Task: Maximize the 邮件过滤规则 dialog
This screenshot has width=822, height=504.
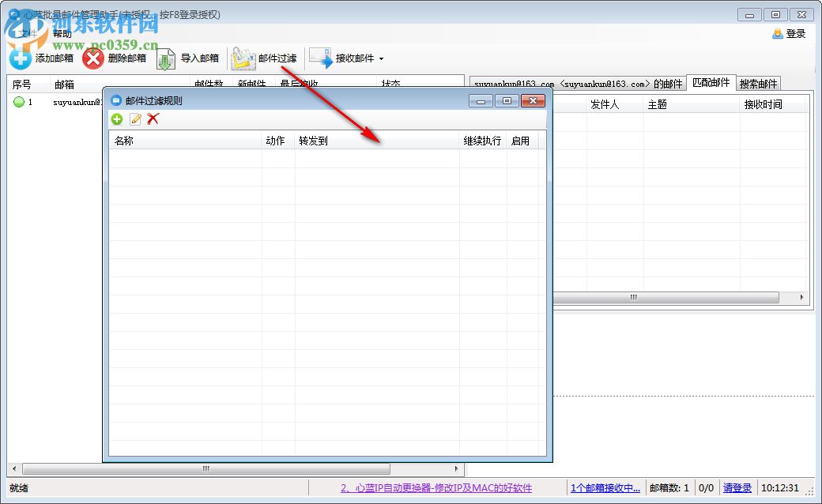Action: (507, 100)
